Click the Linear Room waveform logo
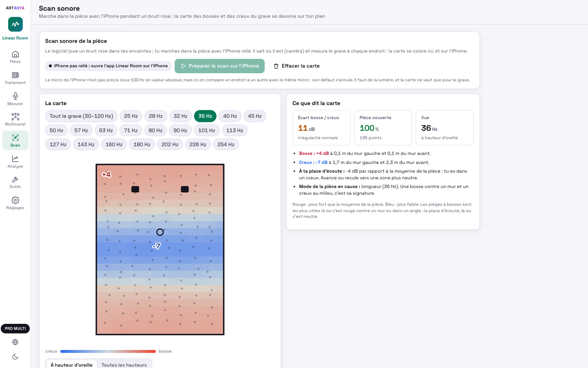The height and width of the screenshot is (368, 588). point(15,24)
